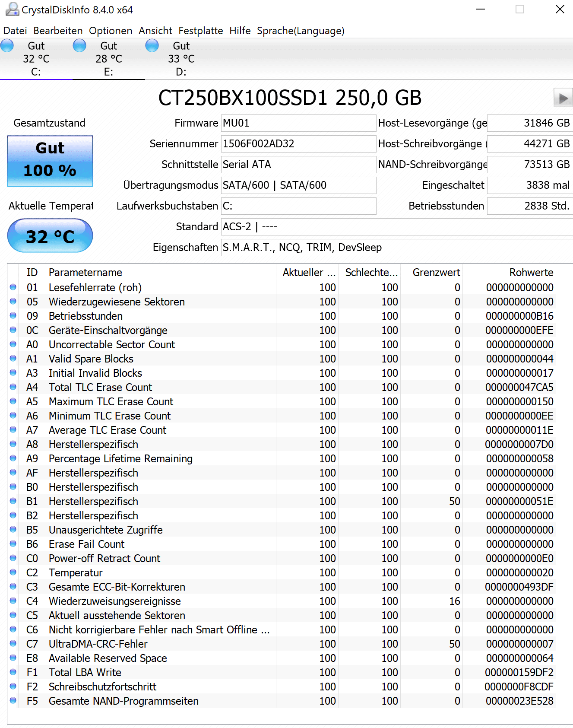Click the disk title CT250BX100SSD1 250,0 GB
The image size is (573, 728).
[x=290, y=98]
